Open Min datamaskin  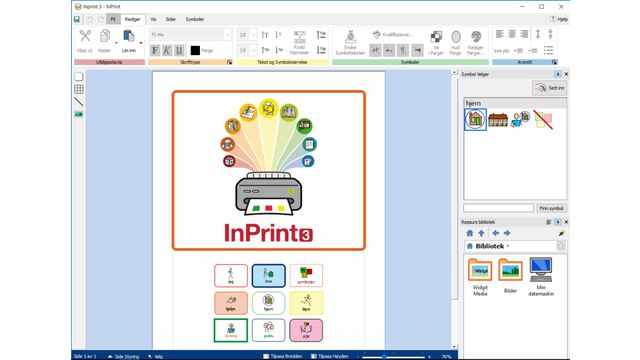[x=541, y=277]
